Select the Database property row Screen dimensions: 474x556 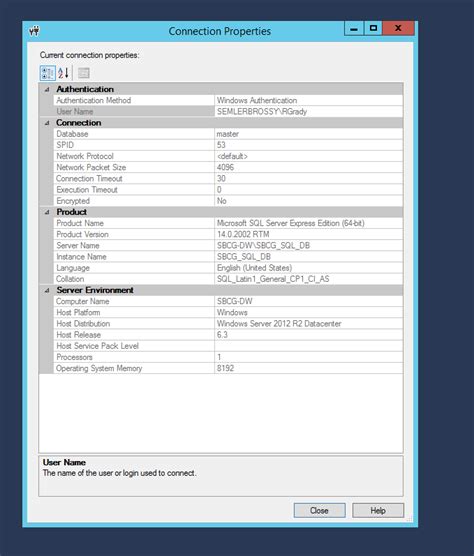click(x=228, y=134)
